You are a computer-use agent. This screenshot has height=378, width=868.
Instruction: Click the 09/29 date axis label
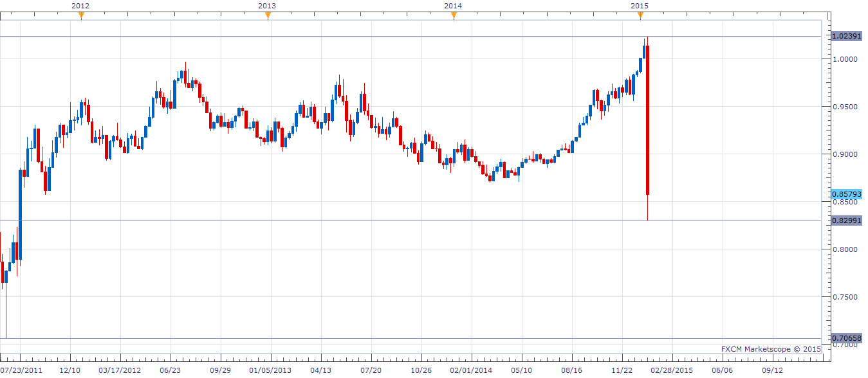[221, 370]
